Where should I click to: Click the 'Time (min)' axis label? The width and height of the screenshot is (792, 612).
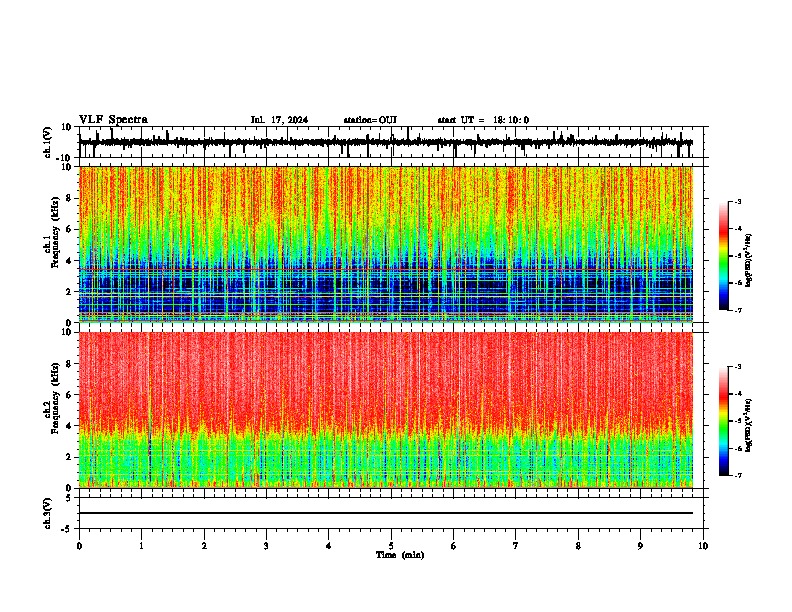(400, 555)
